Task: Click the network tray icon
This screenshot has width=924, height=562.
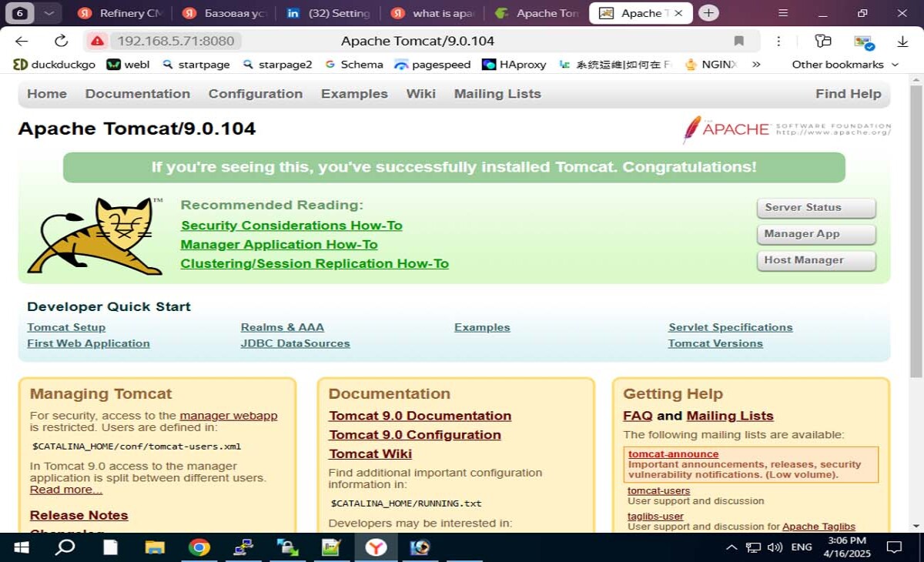Action: point(753,547)
